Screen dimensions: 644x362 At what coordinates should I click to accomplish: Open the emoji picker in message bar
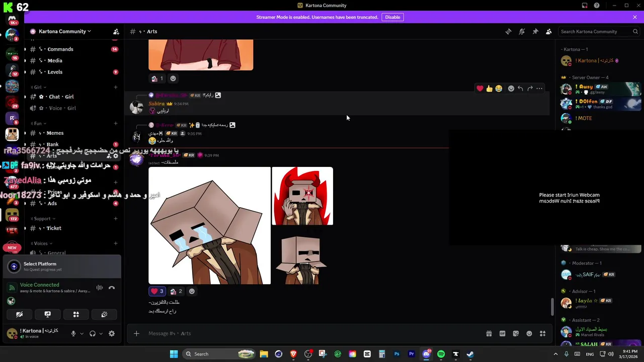click(529, 333)
